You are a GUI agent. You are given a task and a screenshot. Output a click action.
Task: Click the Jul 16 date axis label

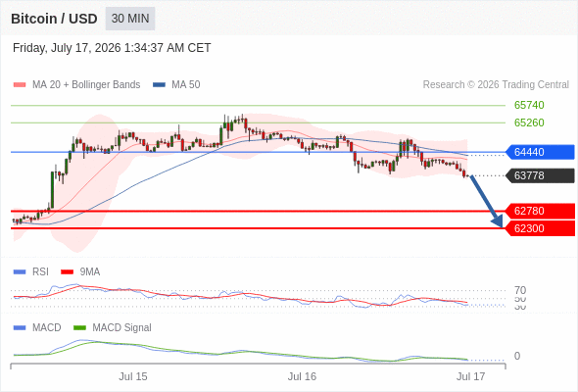[x=302, y=376]
